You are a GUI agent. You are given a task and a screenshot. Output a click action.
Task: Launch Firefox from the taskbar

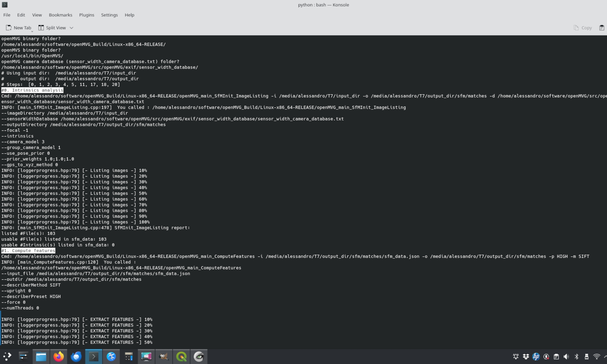point(59,356)
